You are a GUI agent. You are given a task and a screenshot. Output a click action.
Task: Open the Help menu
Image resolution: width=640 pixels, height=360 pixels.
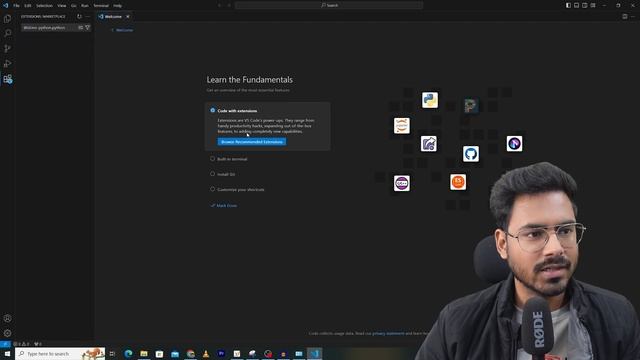click(118, 5)
